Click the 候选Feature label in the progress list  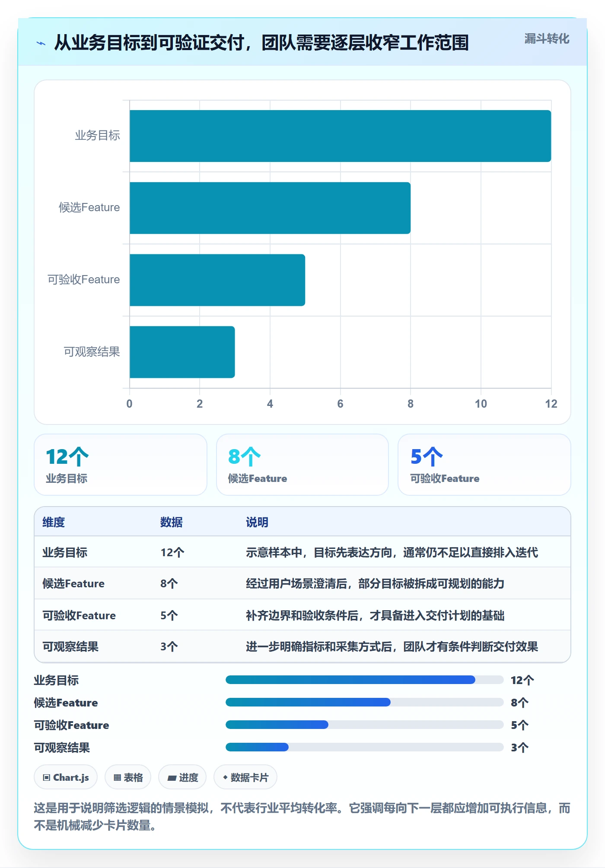click(x=66, y=703)
